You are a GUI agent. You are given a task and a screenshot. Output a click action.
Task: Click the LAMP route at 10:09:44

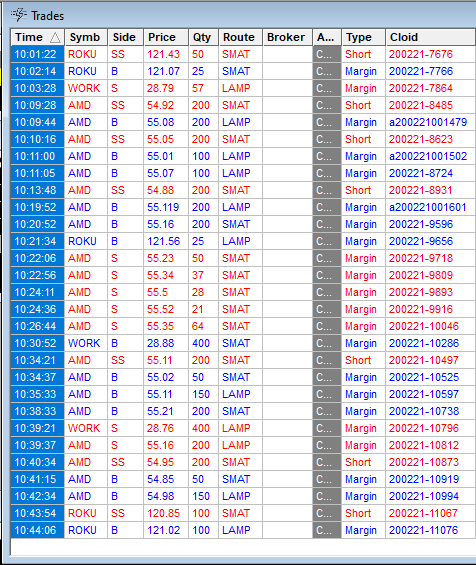236,122
